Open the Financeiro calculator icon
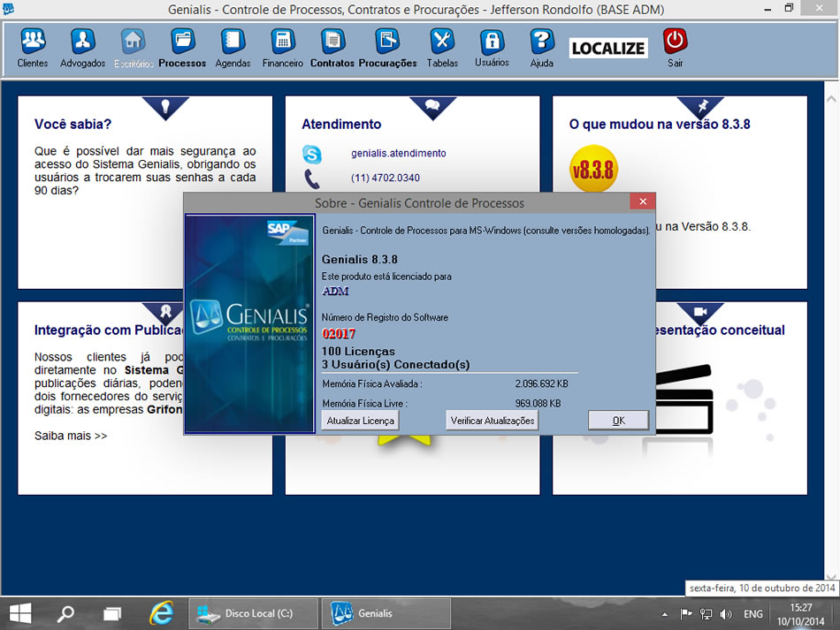Screen dimensions: 840x630 (x=282, y=42)
